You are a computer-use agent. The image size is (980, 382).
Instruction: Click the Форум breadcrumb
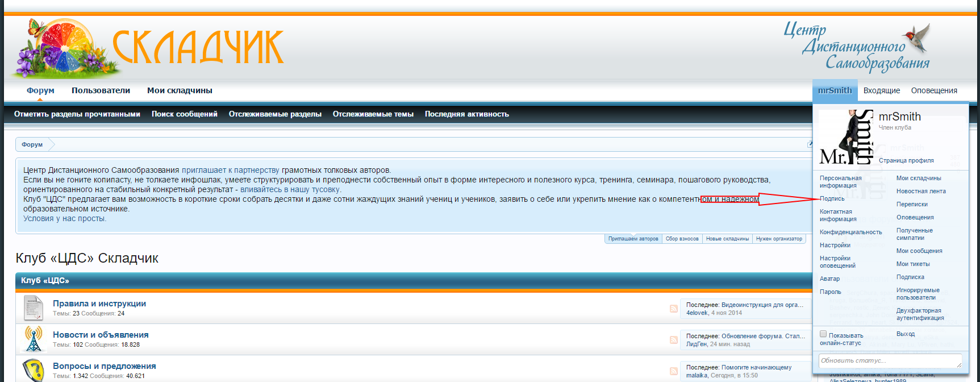click(32, 144)
